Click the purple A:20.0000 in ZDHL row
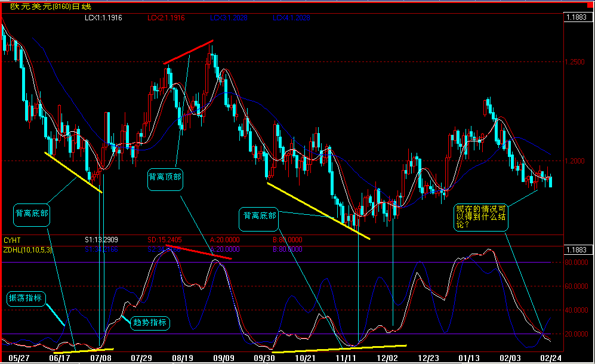Screen dimensions: 595x364 pyautogui.click(x=224, y=250)
